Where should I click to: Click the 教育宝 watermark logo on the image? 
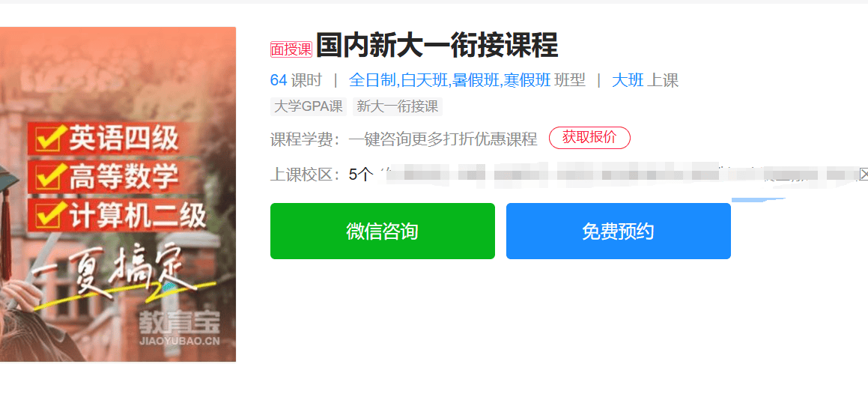(179, 327)
